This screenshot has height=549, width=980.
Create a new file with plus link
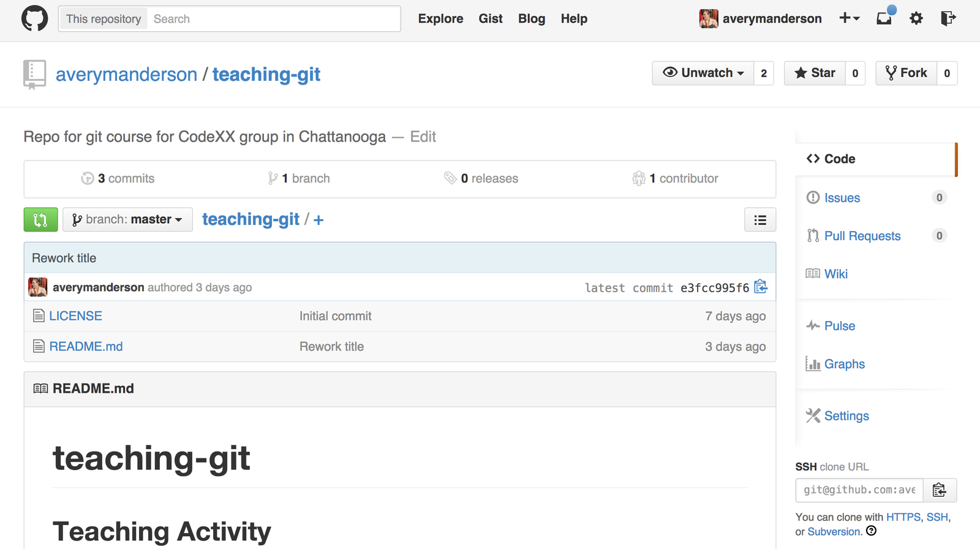pyautogui.click(x=318, y=219)
